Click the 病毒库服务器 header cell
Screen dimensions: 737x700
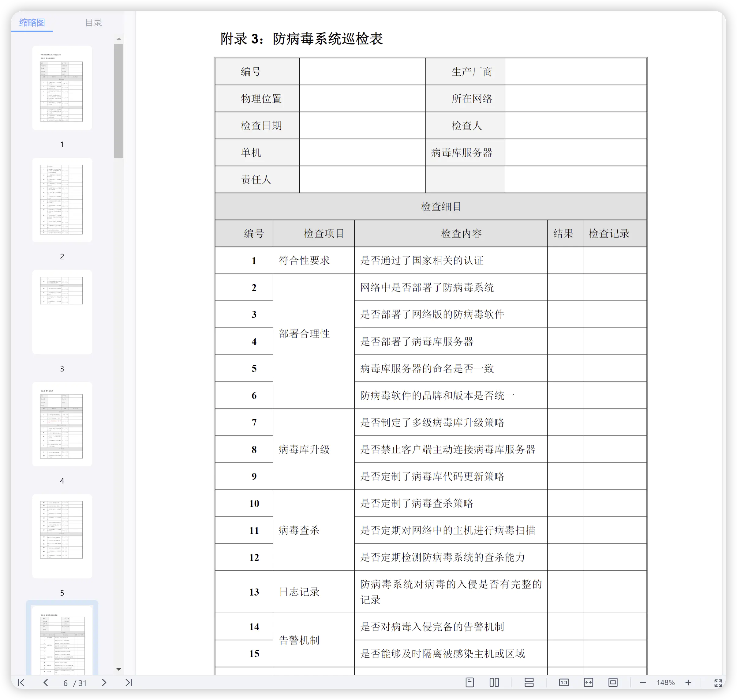466,152
